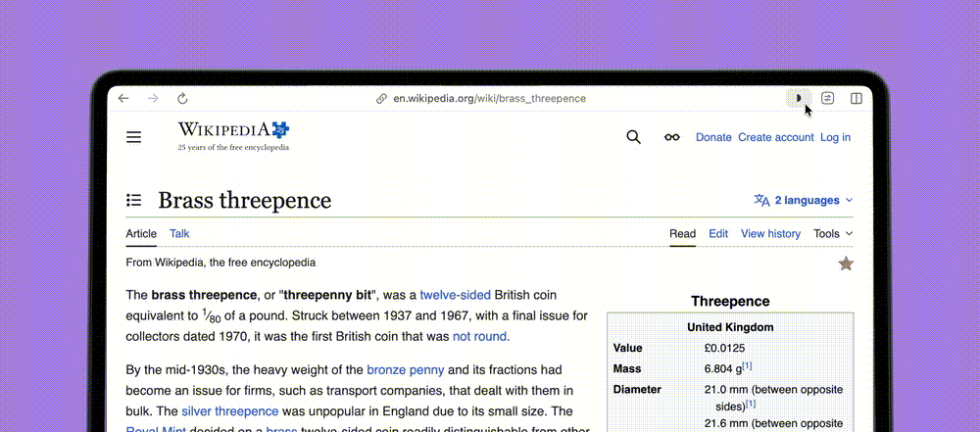Select the View history tab

770,233
